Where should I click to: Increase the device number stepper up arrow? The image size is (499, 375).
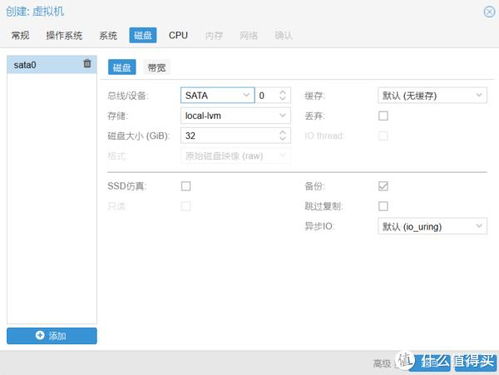283,92
